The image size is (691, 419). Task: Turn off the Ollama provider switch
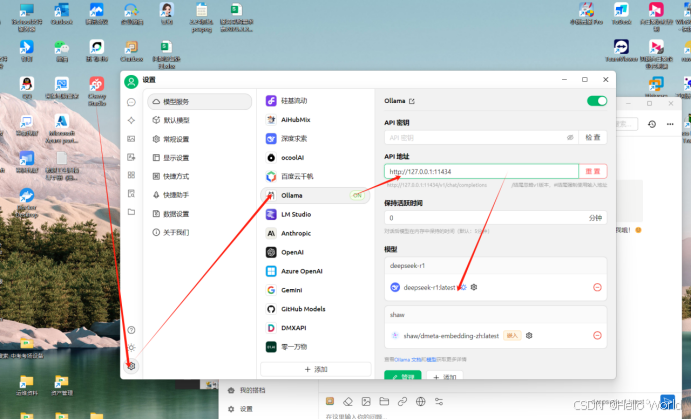pos(597,101)
